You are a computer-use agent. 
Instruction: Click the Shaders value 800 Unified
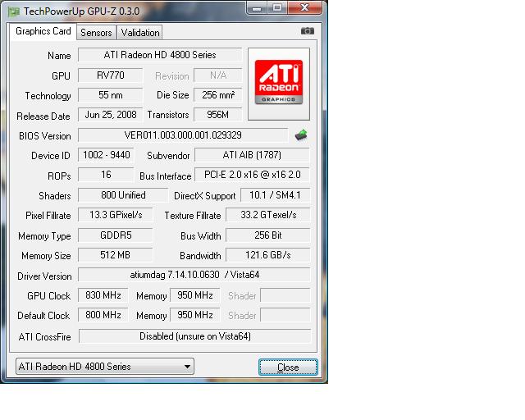point(123,195)
